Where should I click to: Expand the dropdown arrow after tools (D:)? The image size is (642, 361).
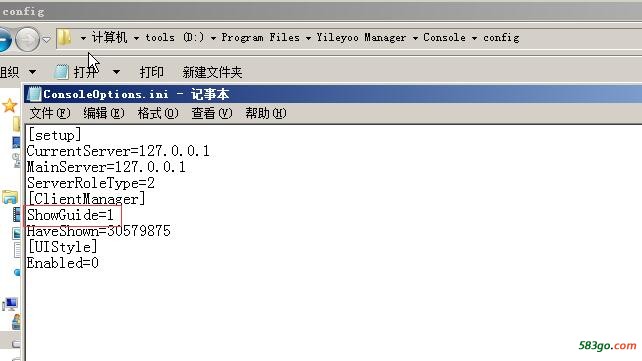[213, 38]
